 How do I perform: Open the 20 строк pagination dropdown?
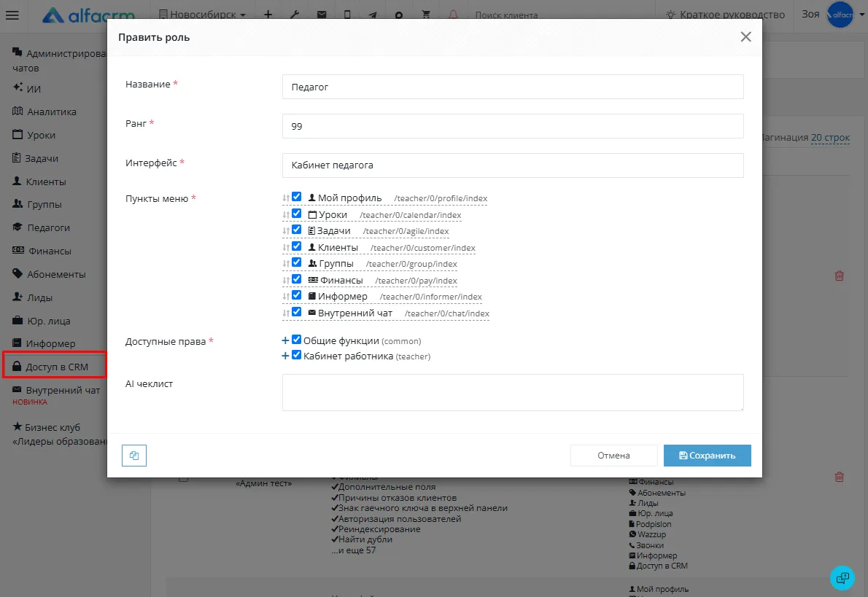point(830,137)
